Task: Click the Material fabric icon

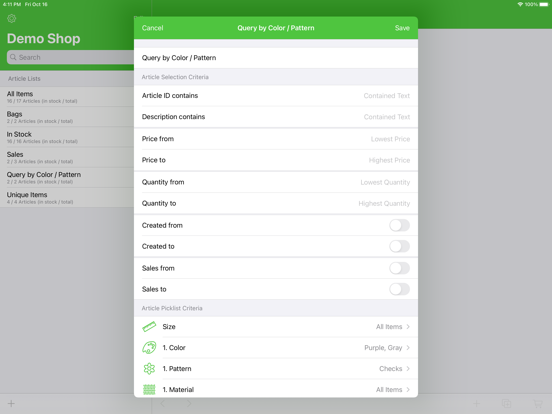Action: 149,389
